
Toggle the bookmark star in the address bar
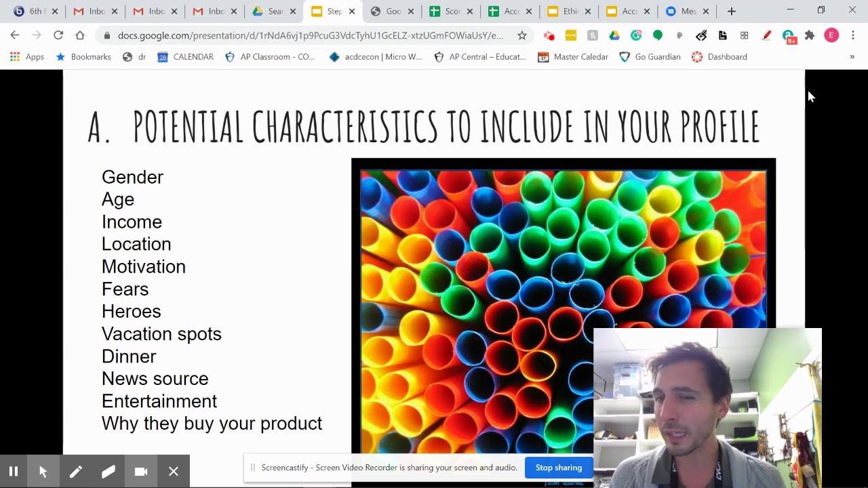click(522, 35)
